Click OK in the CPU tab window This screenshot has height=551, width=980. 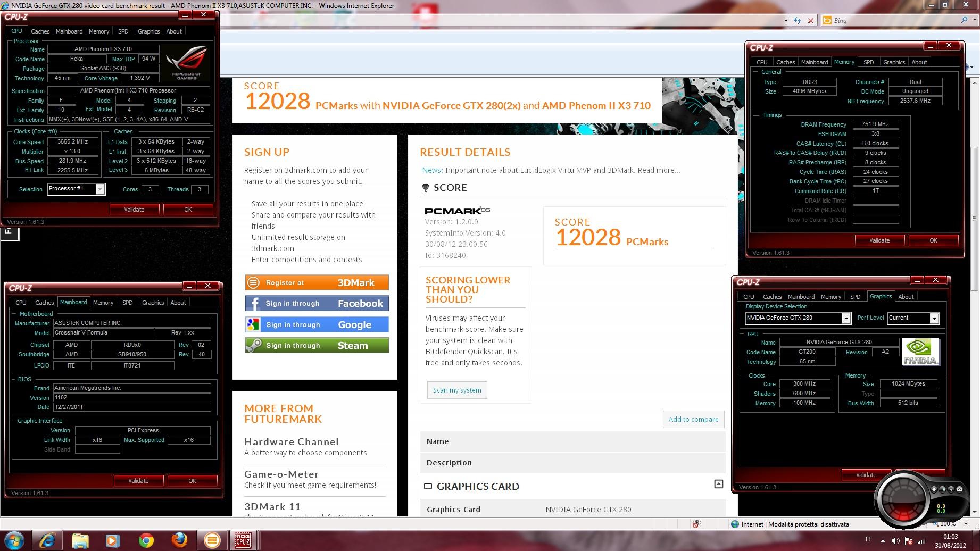point(188,210)
